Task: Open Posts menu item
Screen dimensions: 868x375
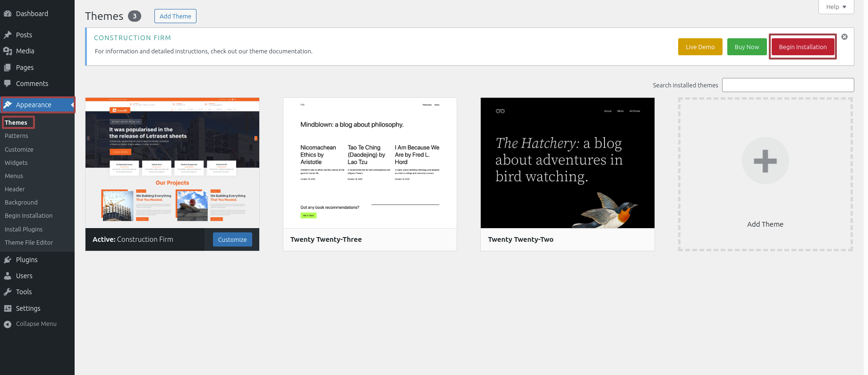Action: click(37, 35)
